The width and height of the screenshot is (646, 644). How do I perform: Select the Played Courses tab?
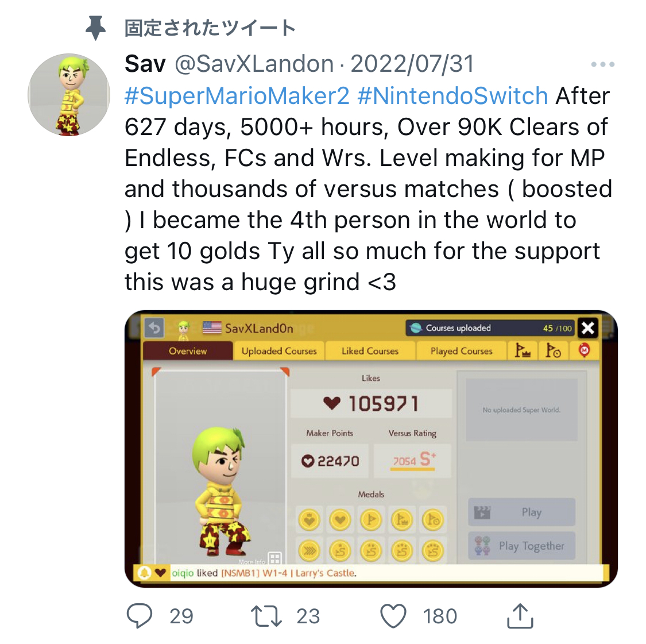(x=462, y=351)
